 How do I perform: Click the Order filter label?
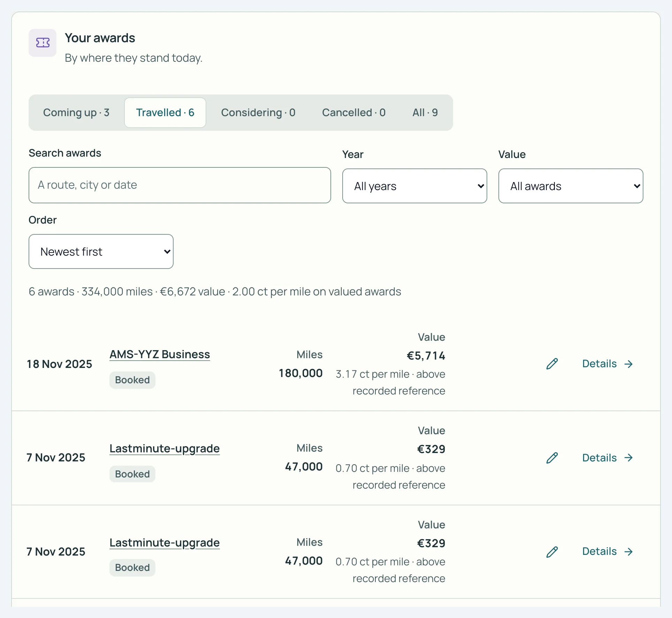pyautogui.click(x=43, y=220)
